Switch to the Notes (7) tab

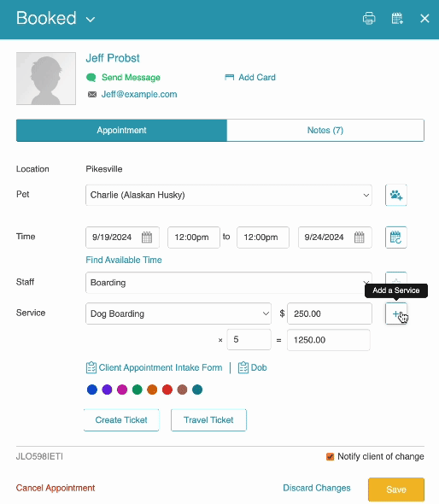tap(325, 130)
